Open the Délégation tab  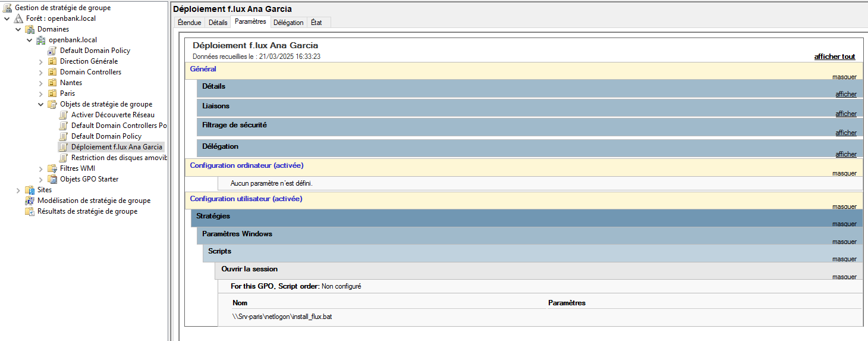[x=288, y=23]
